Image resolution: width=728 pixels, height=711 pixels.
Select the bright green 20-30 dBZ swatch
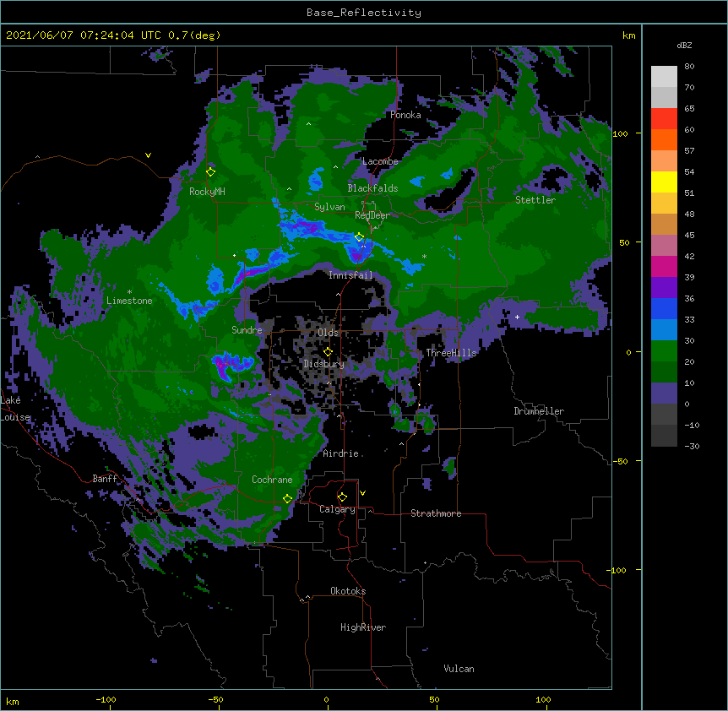coord(664,351)
